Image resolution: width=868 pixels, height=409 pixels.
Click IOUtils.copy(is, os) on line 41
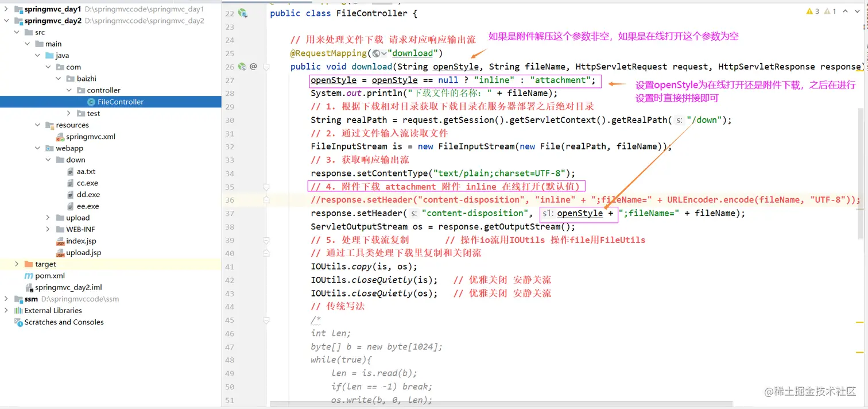click(362, 267)
